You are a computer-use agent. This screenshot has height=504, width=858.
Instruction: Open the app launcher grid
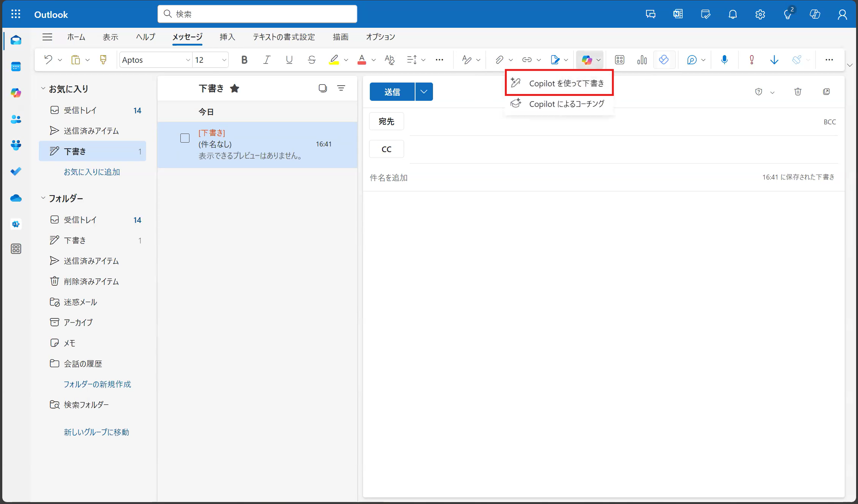[16, 14]
